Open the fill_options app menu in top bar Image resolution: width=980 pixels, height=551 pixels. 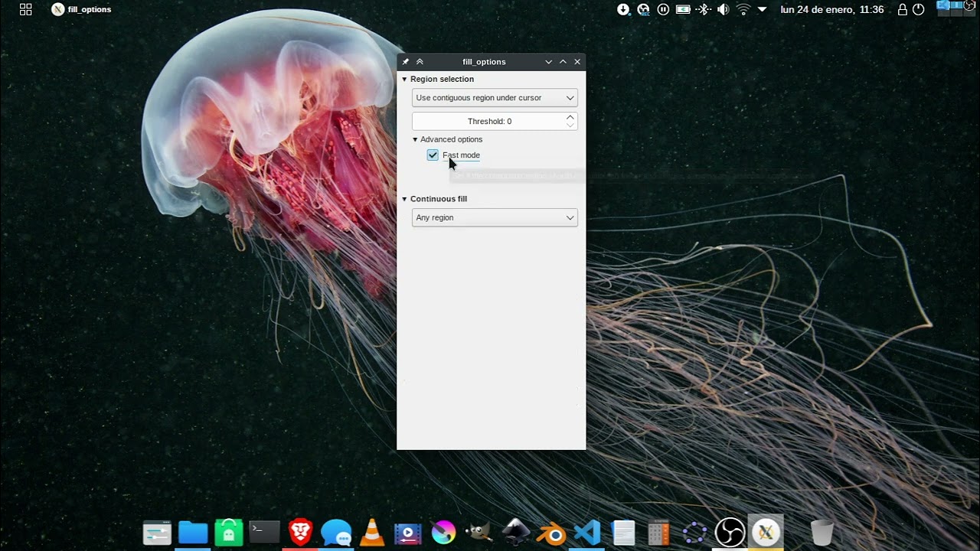(x=82, y=9)
